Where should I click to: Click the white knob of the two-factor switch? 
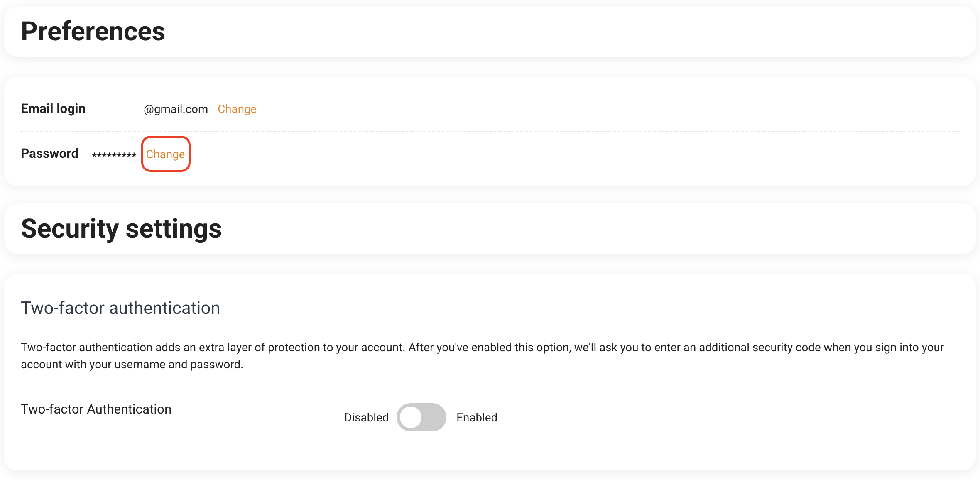point(411,417)
